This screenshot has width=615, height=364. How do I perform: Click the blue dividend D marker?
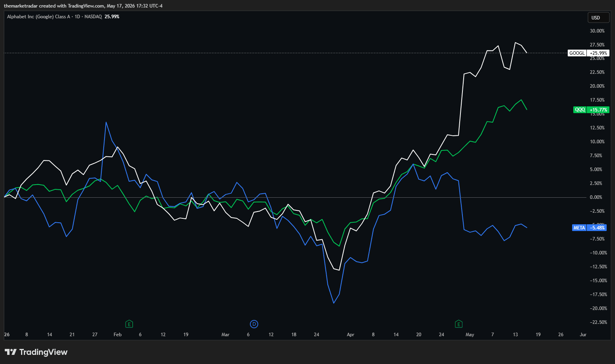coord(254,324)
